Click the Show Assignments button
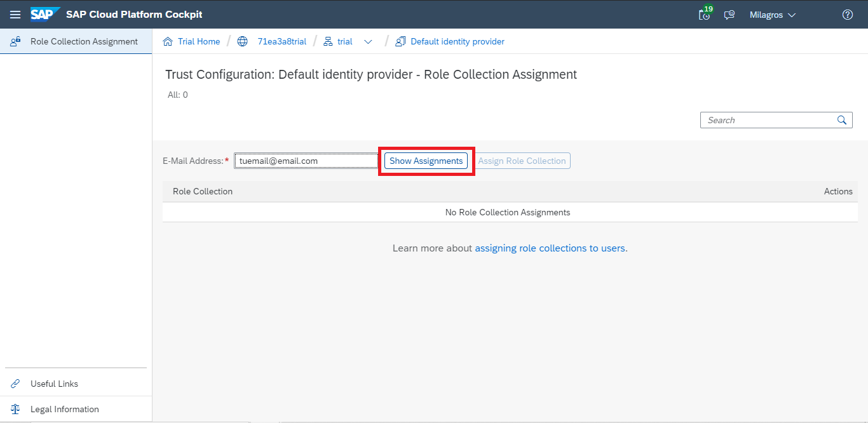868x423 pixels. click(x=426, y=161)
